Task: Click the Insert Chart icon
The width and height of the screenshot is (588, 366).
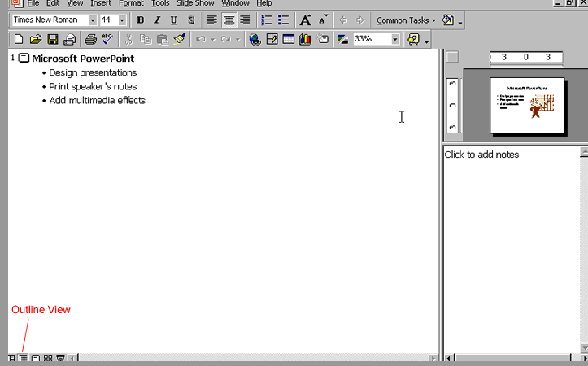Action: pos(305,39)
